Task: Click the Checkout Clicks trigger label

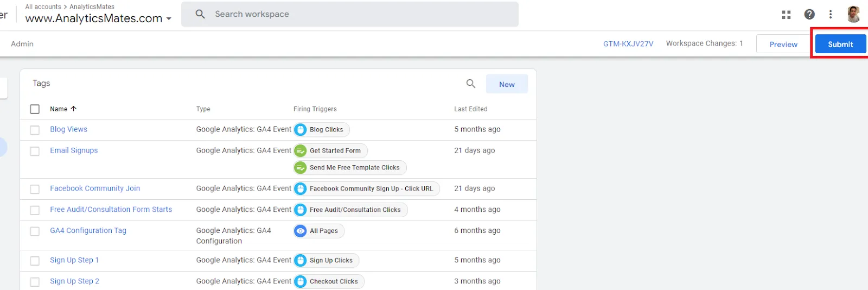Action: click(x=334, y=282)
